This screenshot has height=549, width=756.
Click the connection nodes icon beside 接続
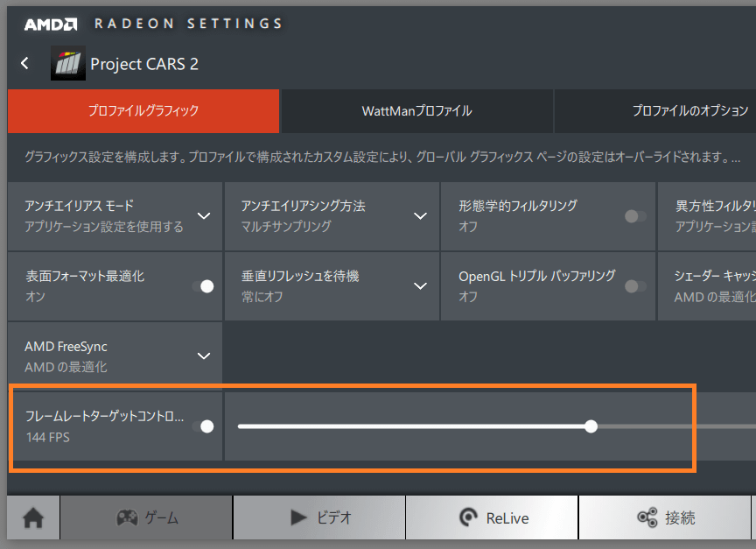pyautogui.click(x=647, y=517)
